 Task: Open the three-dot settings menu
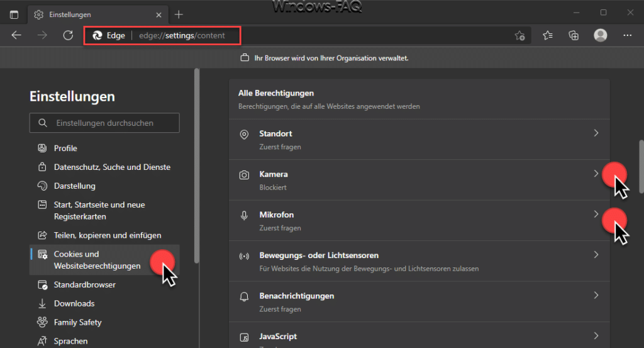pos(627,35)
